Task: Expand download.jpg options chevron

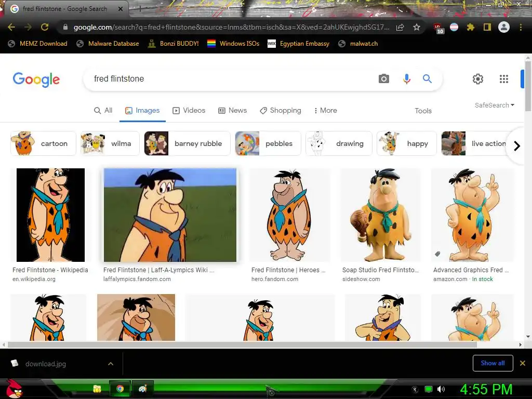Action: coord(111,364)
